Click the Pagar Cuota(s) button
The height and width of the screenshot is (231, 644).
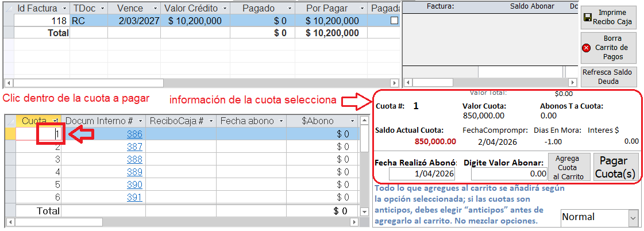(615, 167)
